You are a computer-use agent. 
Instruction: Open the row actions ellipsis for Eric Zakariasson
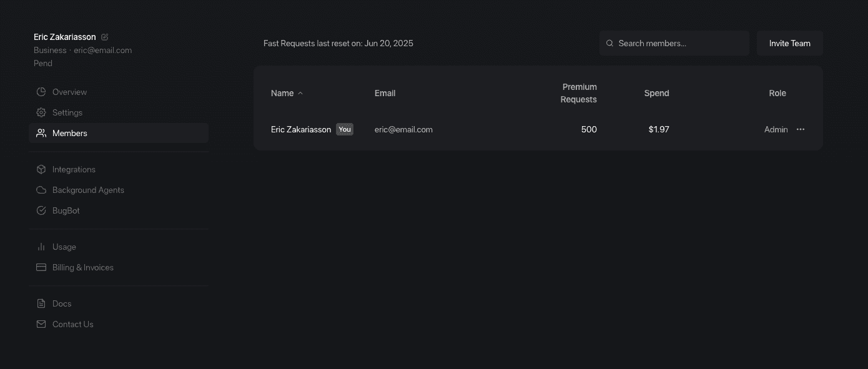[801, 129]
